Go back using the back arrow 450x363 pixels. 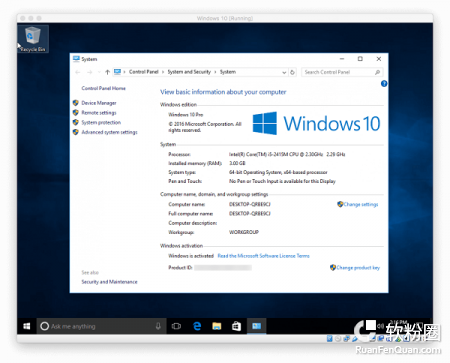pos(78,72)
